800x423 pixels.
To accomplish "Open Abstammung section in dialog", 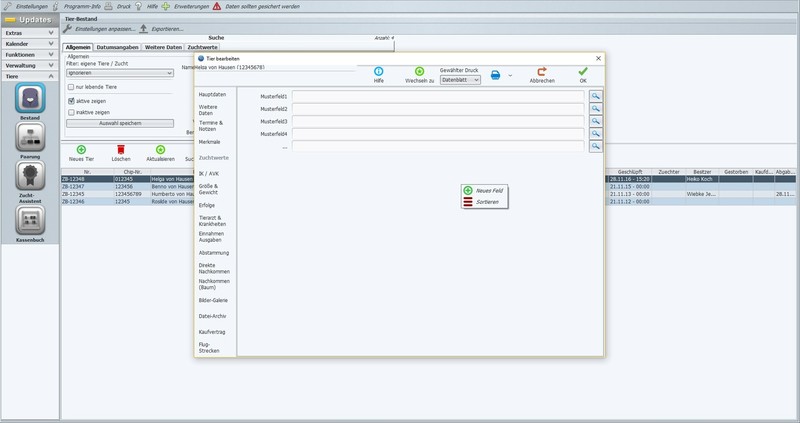I will (x=214, y=253).
